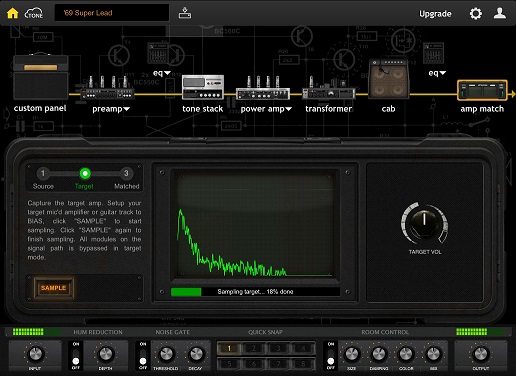Image resolution: width=516 pixels, height=376 pixels.
Task: Click the output level meter
Action: tap(480, 332)
